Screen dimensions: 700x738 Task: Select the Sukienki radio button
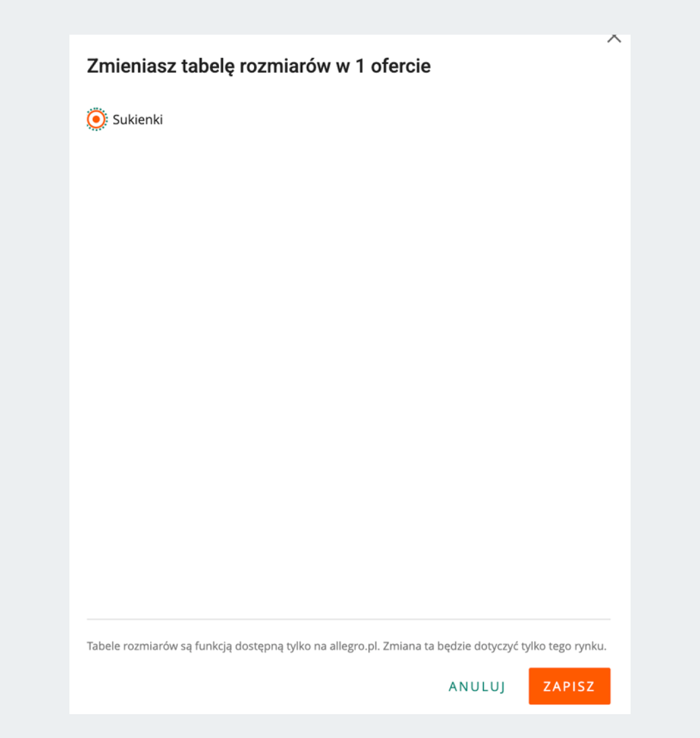pyautogui.click(x=97, y=119)
